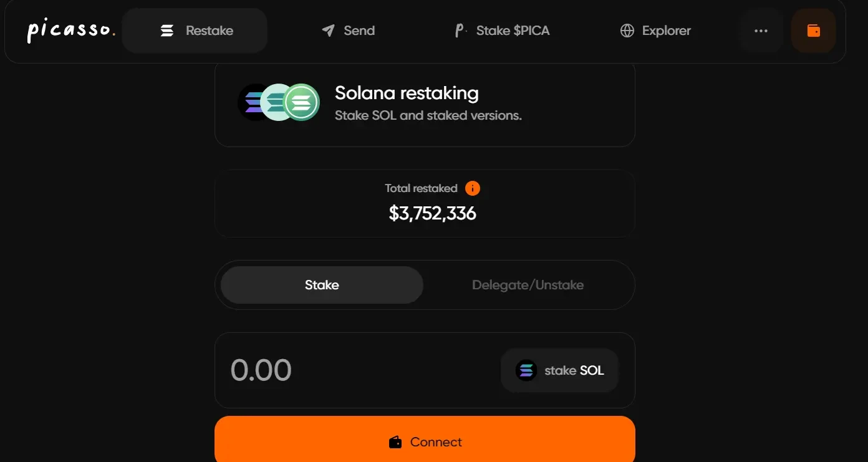Click the 0.00 amount input field
Image resolution: width=868 pixels, height=462 pixels.
[x=349, y=370]
